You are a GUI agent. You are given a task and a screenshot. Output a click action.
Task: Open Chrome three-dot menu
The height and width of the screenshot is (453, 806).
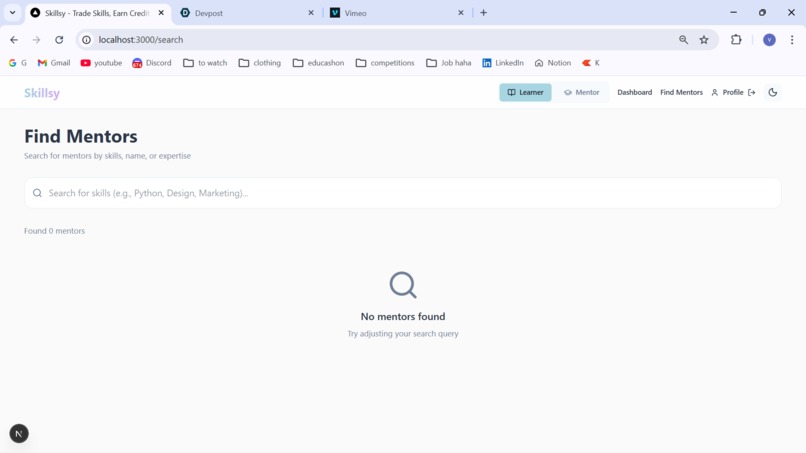pos(792,40)
